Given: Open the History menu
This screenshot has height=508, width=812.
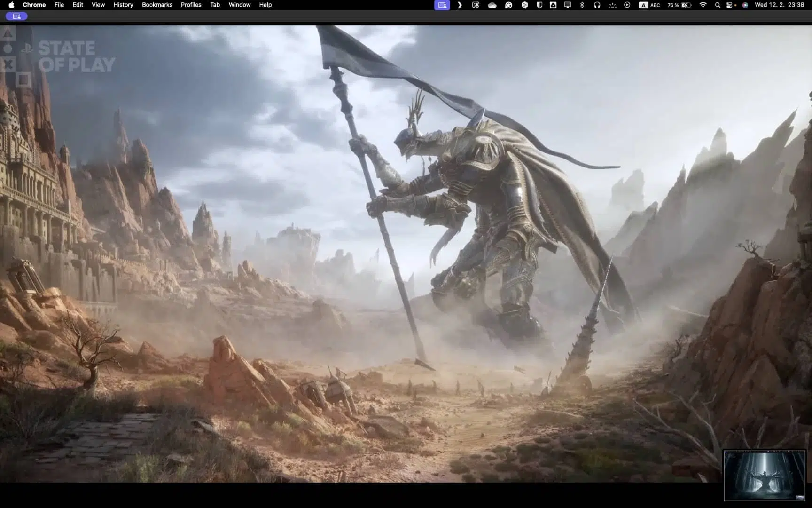Looking at the screenshot, I should coord(123,5).
